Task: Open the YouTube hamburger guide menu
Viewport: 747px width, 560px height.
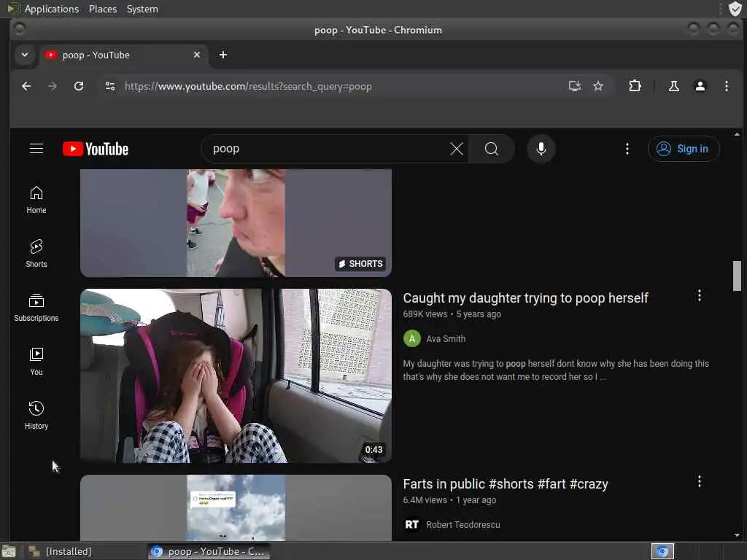Action: click(36, 149)
